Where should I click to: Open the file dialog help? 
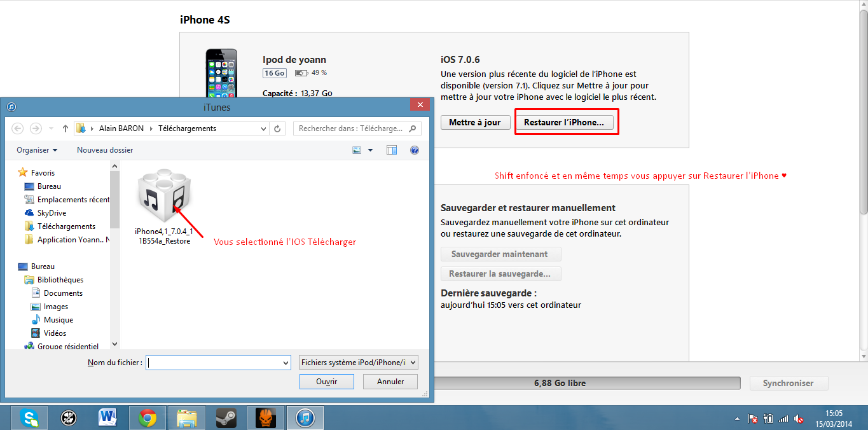click(415, 150)
